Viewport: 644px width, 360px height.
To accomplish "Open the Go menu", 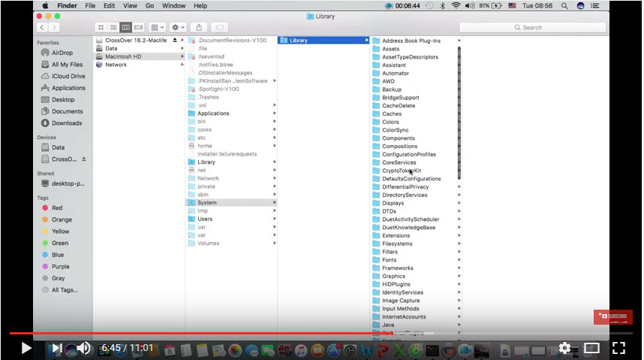I will click(149, 5).
